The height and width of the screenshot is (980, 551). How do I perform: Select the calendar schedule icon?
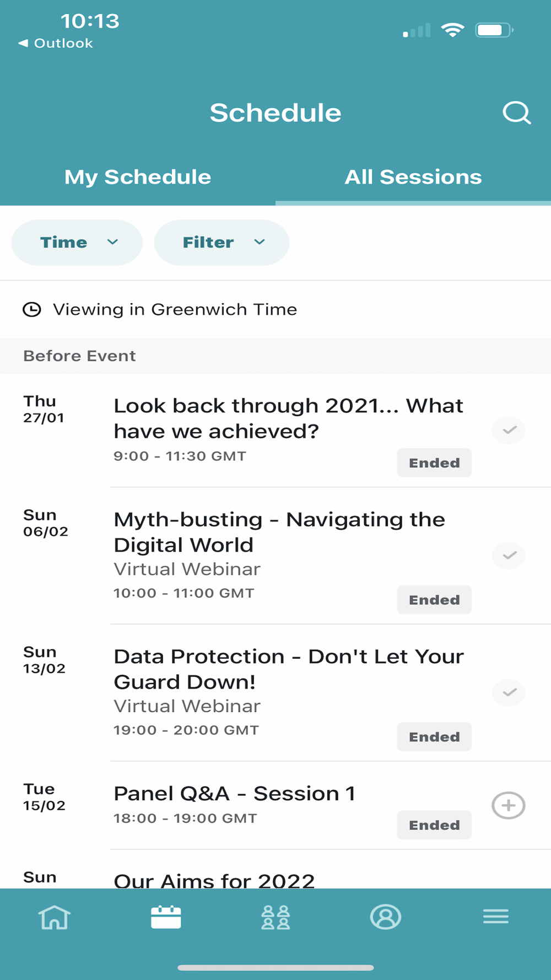(166, 917)
